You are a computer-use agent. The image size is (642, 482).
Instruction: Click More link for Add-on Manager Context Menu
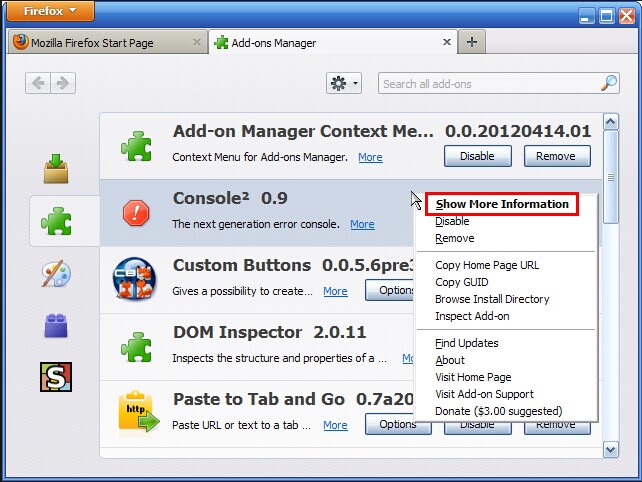(x=370, y=157)
